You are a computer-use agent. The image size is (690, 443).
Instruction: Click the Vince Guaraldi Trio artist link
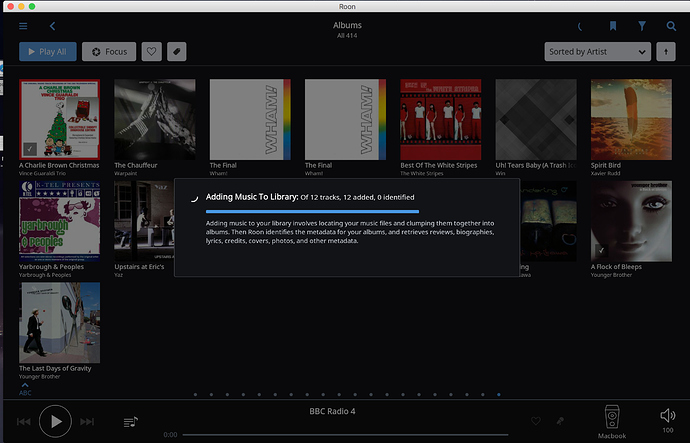coord(42,173)
